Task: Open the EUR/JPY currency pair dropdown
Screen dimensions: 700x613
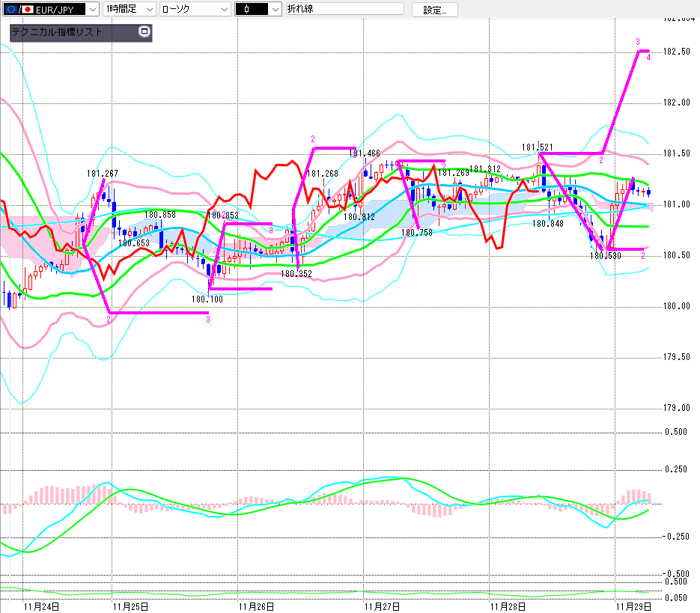Action: point(91,9)
